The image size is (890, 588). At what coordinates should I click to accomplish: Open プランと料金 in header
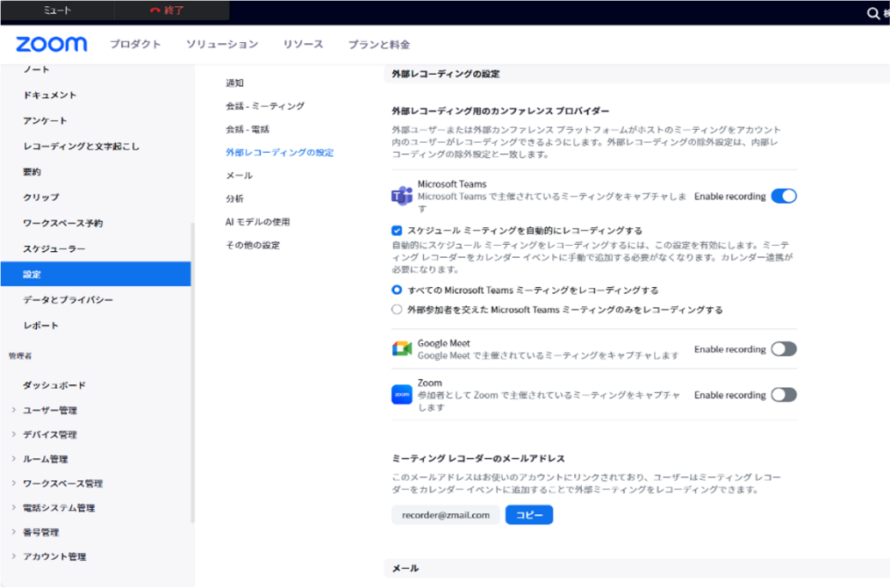(378, 44)
